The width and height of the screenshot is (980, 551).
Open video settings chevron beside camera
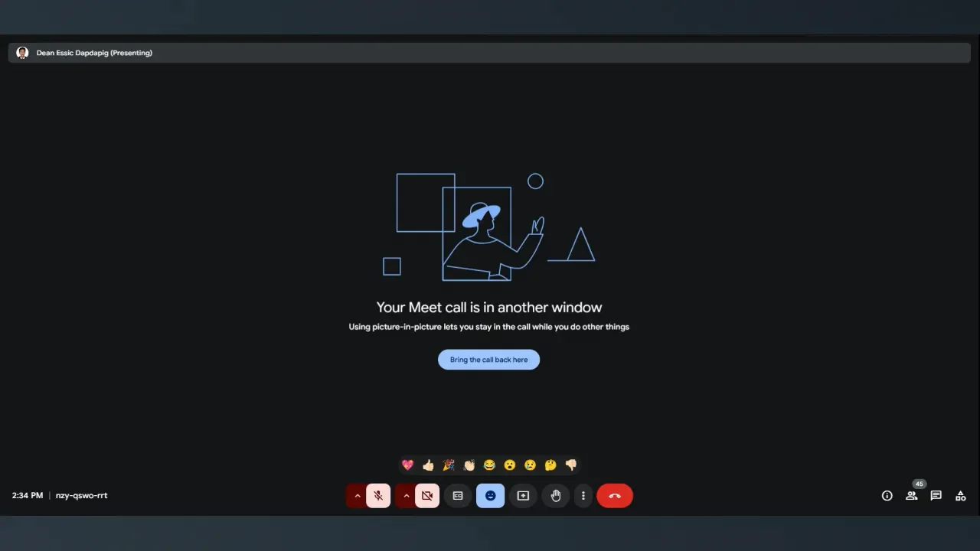406,496
